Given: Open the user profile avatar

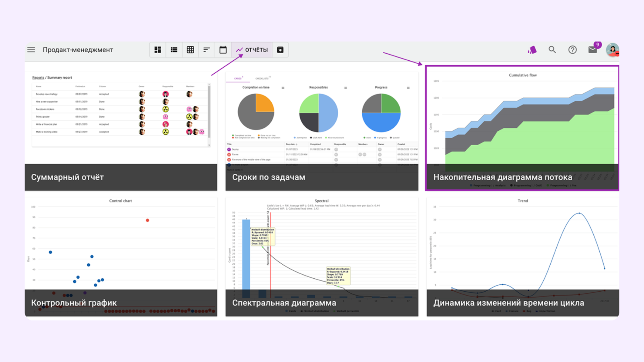Looking at the screenshot, I should pyautogui.click(x=612, y=50).
